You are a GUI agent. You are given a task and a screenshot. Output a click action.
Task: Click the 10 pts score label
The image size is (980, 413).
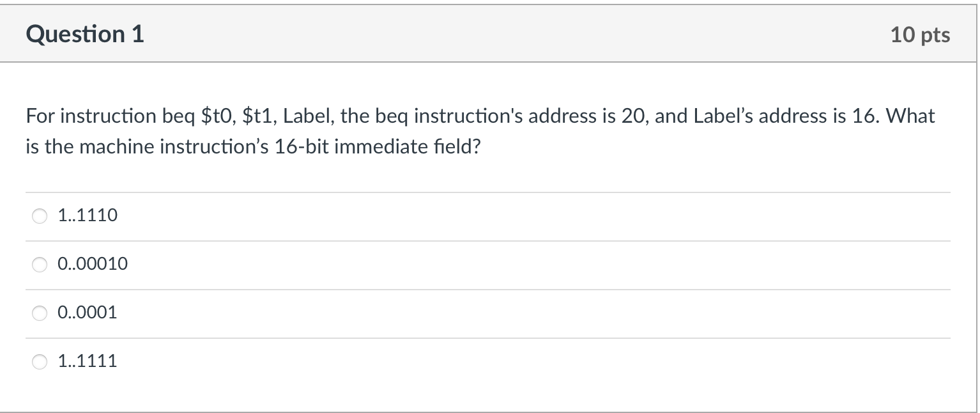coord(920,35)
